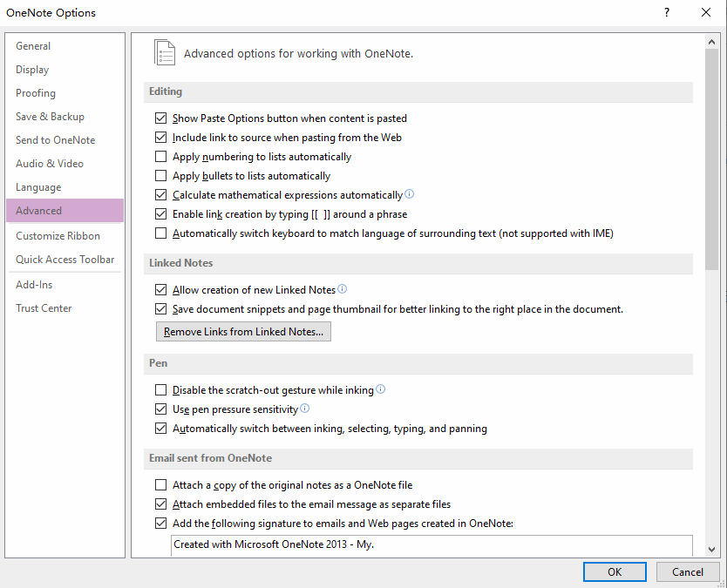Click the info icon next to Allow creation of Linked Notes

[343, 289]
